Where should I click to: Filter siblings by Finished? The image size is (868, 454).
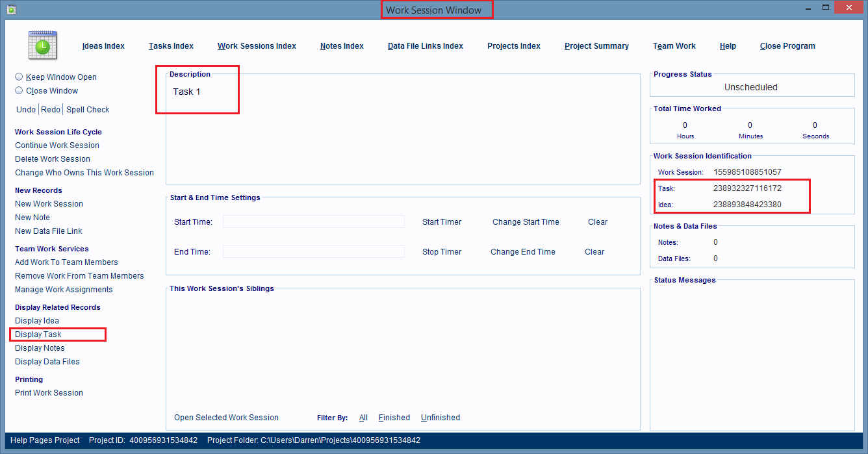(394, 418)
